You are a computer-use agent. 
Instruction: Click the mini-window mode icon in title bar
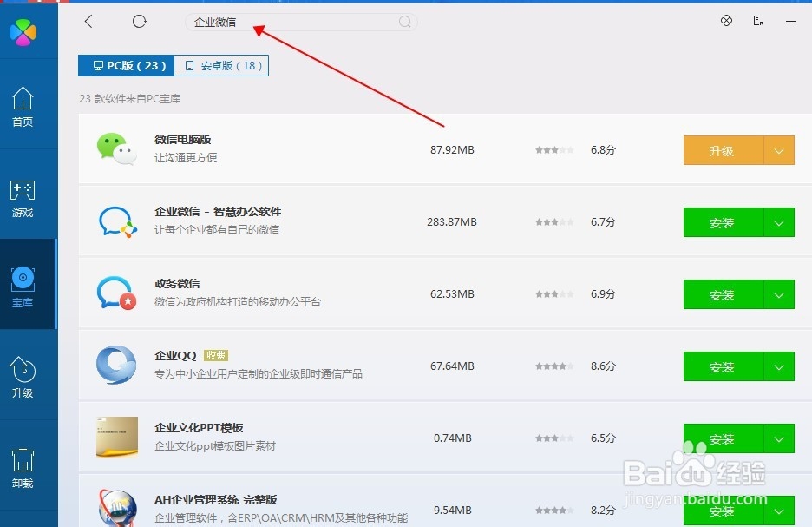759,20
